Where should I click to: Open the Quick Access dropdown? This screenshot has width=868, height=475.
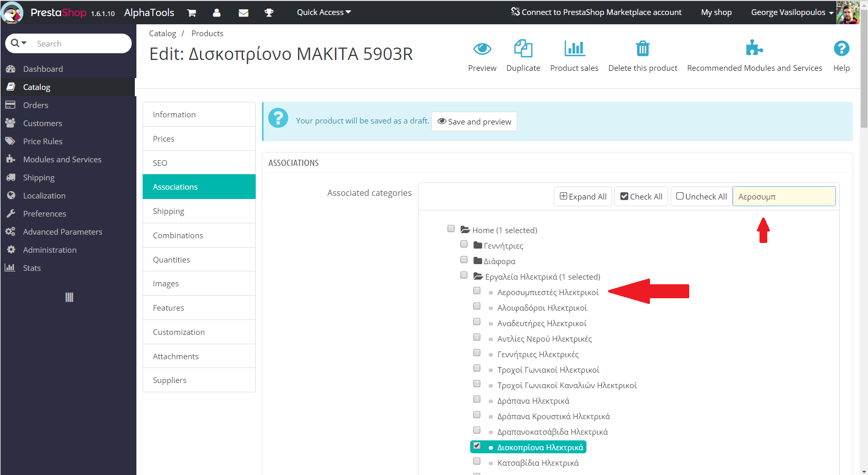[324, 12]
